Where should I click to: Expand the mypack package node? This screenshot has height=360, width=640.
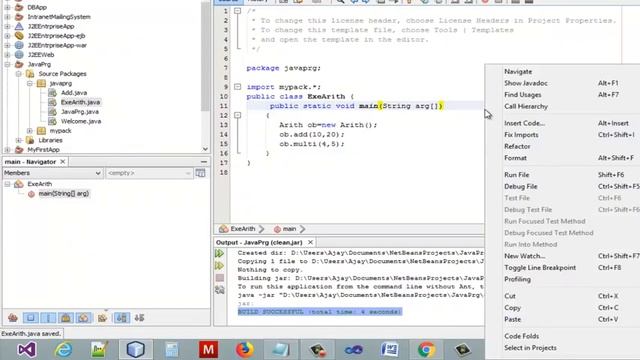(30, 131)
